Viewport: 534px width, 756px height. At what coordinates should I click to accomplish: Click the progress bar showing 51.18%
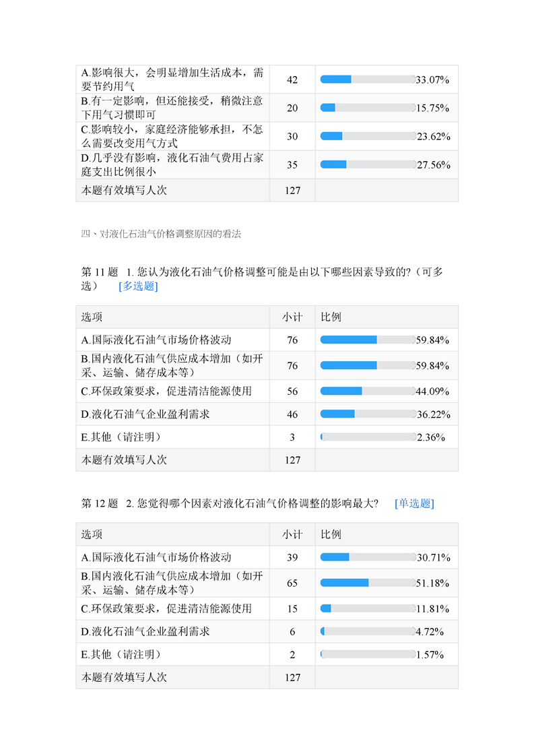(x=368, y=583)
